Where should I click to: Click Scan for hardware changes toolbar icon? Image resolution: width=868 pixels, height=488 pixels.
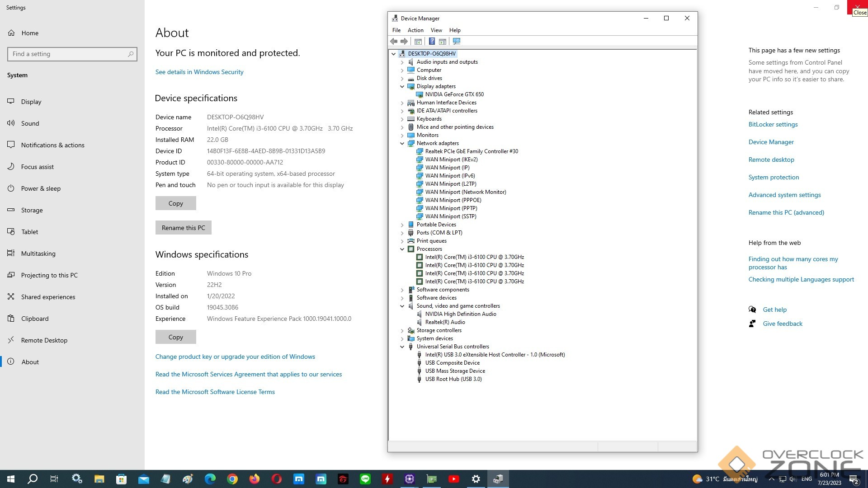point(457,42)
